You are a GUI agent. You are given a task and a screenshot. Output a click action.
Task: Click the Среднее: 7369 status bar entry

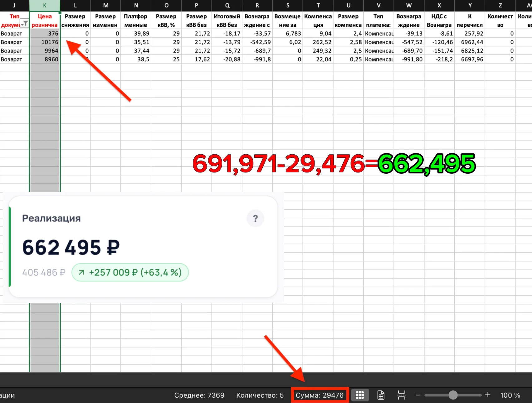[199, 395]
